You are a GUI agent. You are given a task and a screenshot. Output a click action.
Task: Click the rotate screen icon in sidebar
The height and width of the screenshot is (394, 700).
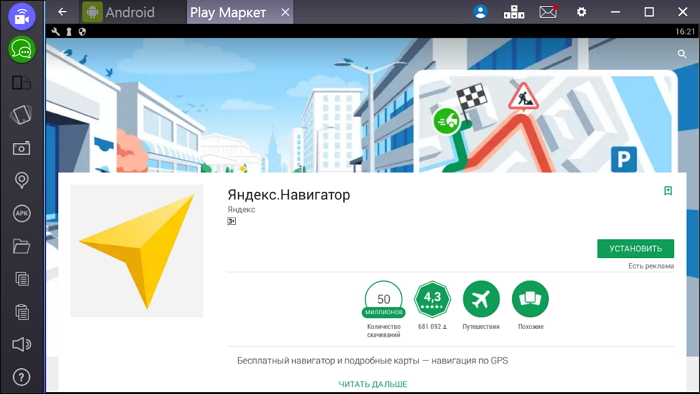(x=21, y=115)
